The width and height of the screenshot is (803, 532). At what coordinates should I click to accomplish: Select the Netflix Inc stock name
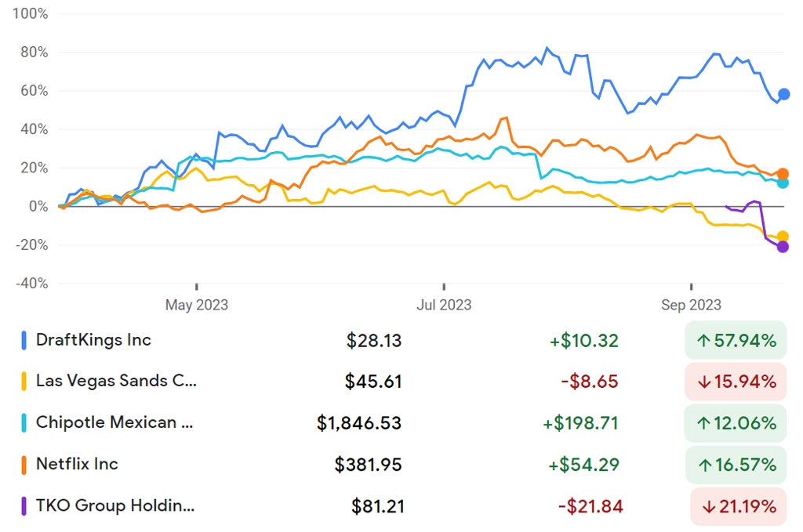(x=77, y=464)
